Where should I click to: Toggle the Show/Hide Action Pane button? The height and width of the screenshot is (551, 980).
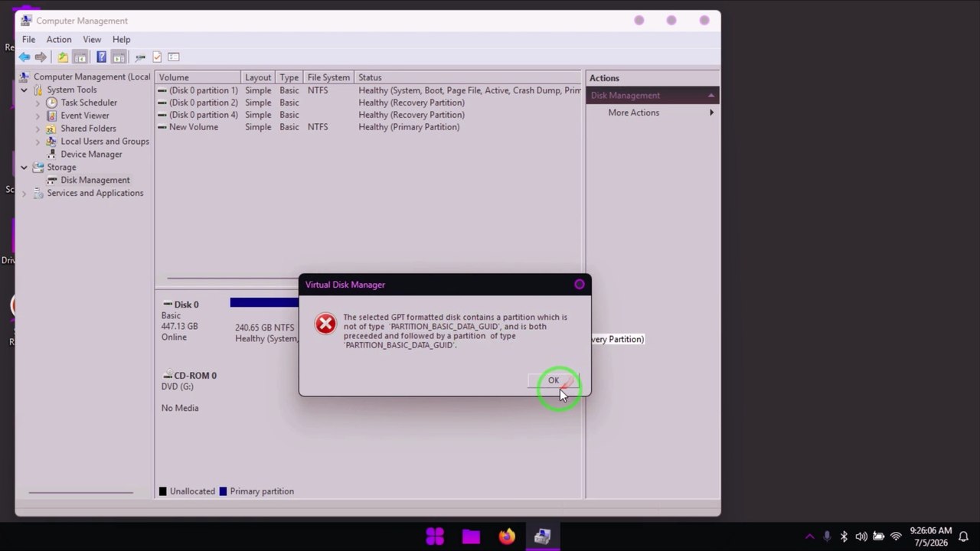(x=119, y=57)
